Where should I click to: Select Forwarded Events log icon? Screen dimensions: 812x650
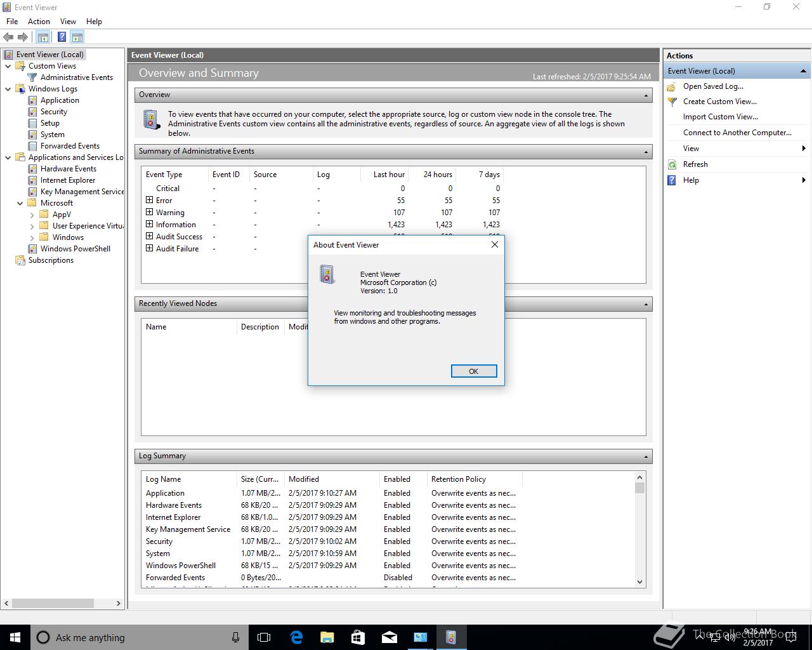pos(32,146)
